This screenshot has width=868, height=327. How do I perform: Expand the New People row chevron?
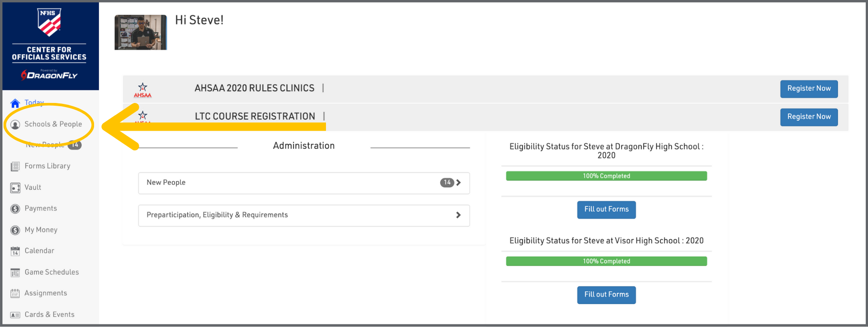click(458, 183)
